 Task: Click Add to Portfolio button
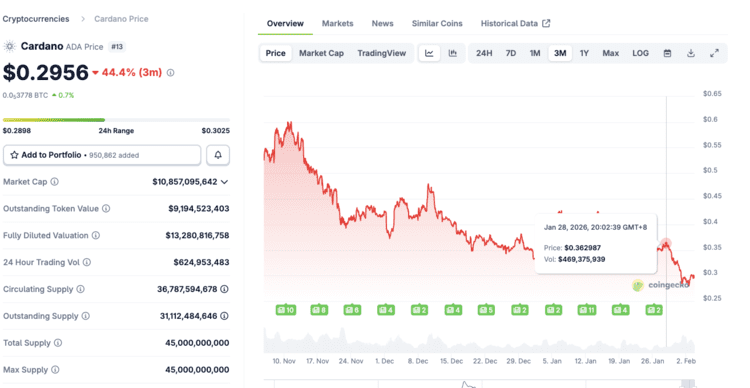102,155
